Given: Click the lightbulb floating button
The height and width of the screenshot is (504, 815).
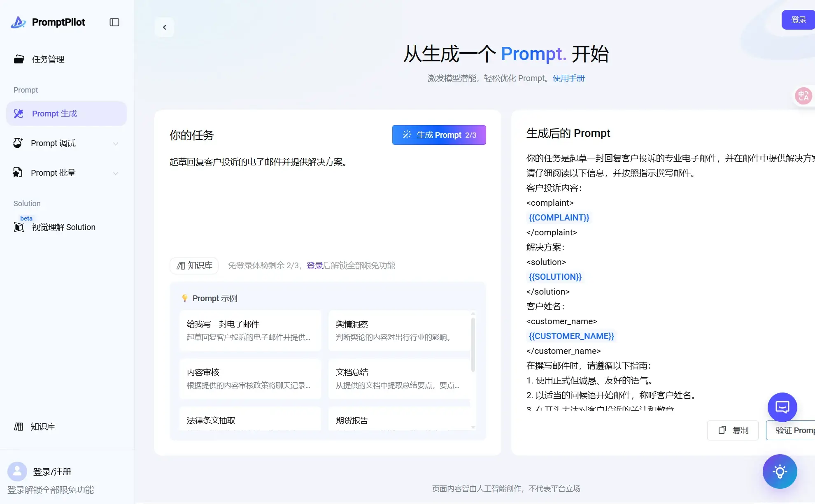Looking at the screenshot, I should pyautogui.click(x=780, y=471).
